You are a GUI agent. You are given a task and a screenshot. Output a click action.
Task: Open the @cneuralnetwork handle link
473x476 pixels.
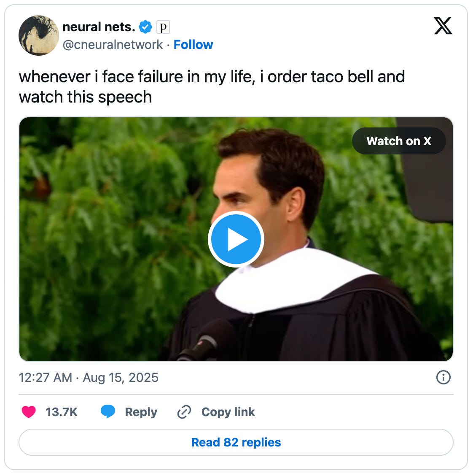113,45
